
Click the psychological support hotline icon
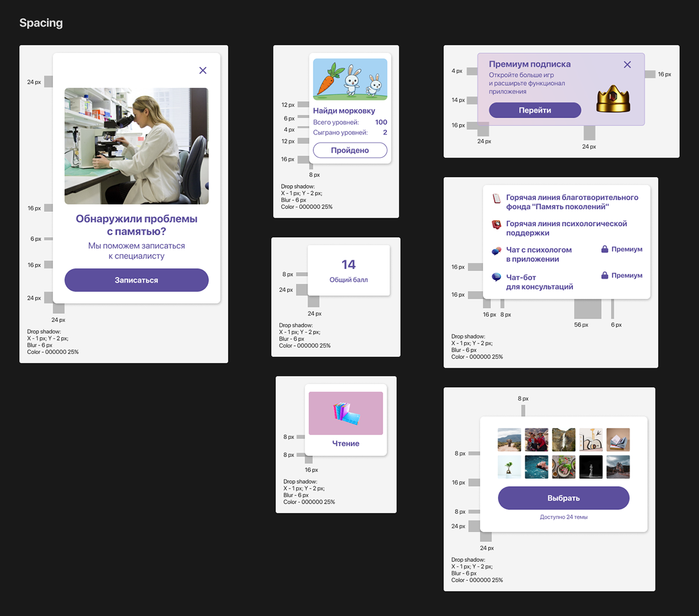click(x=496, y=224)
